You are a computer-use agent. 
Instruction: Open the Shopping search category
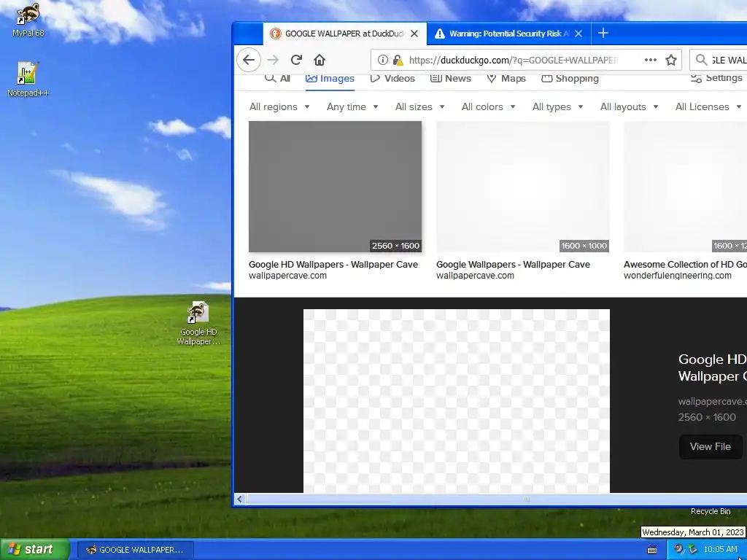[570, 79]
